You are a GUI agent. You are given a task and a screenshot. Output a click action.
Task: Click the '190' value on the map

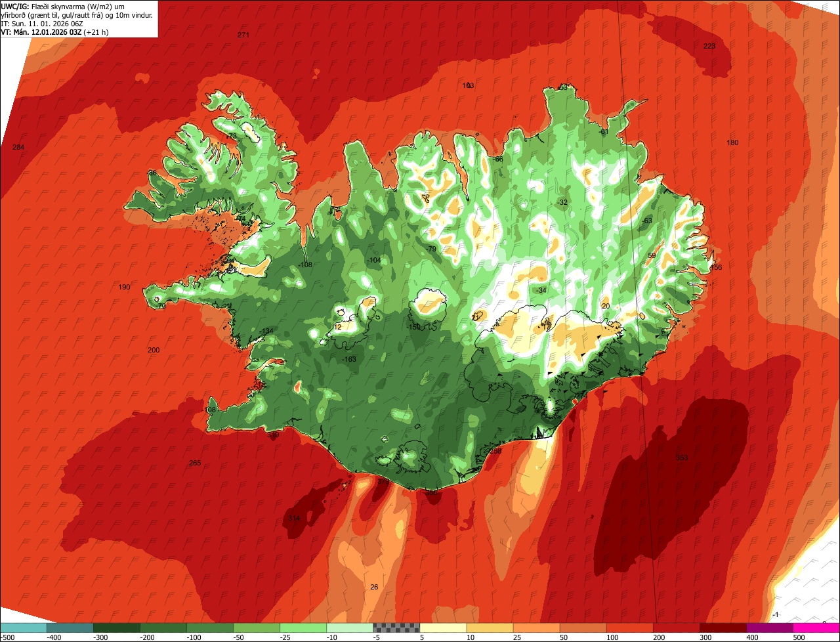point(124,287)
